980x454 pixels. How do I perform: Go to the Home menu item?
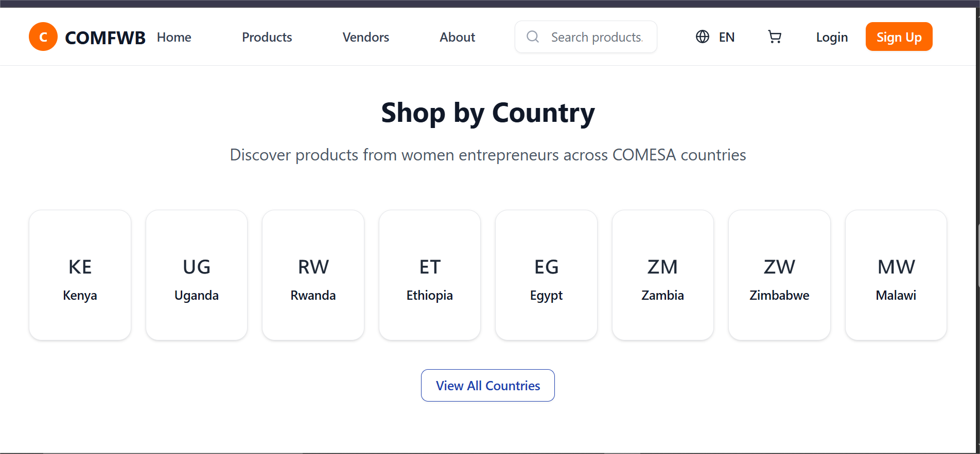point(174,37)
